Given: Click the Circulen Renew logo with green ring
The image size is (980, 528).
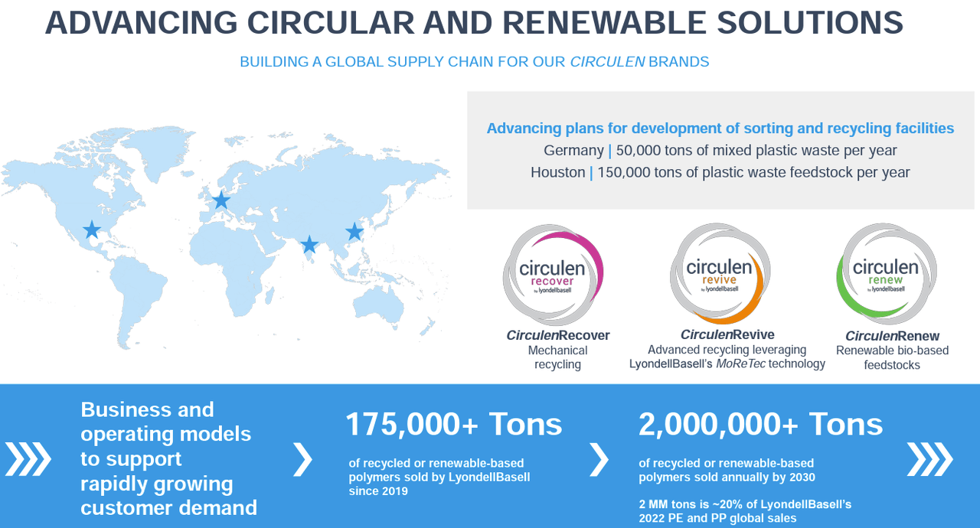Looking at the screenshot, I should pos(886,274).
